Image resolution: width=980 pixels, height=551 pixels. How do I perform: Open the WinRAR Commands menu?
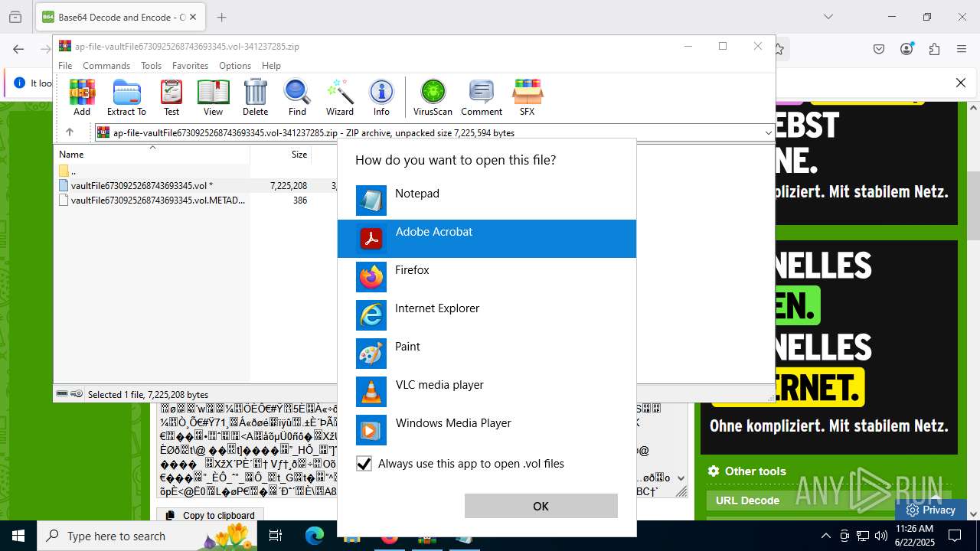(x=106, y=66)
